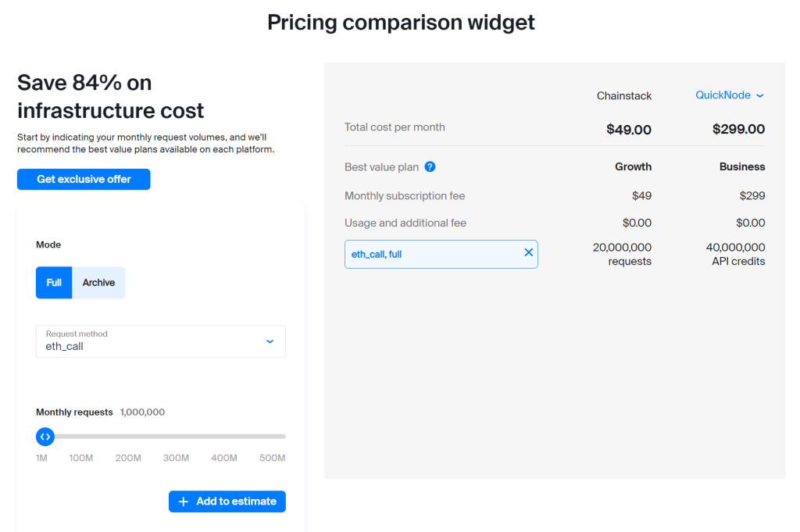Remove the eth_call, full estimate entry
Image resolution: width=800 pixels, height=532 pixels.
click(x=529, y=252)
